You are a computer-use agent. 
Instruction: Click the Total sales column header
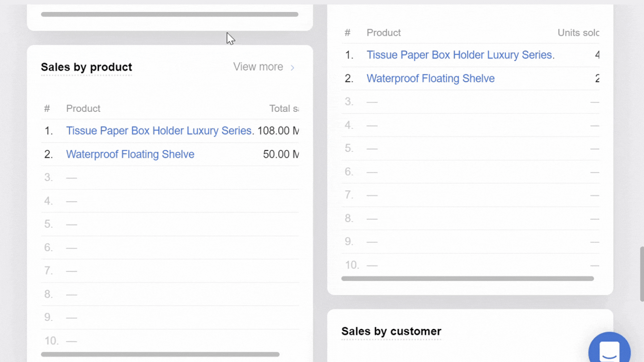tap(284, 109)
